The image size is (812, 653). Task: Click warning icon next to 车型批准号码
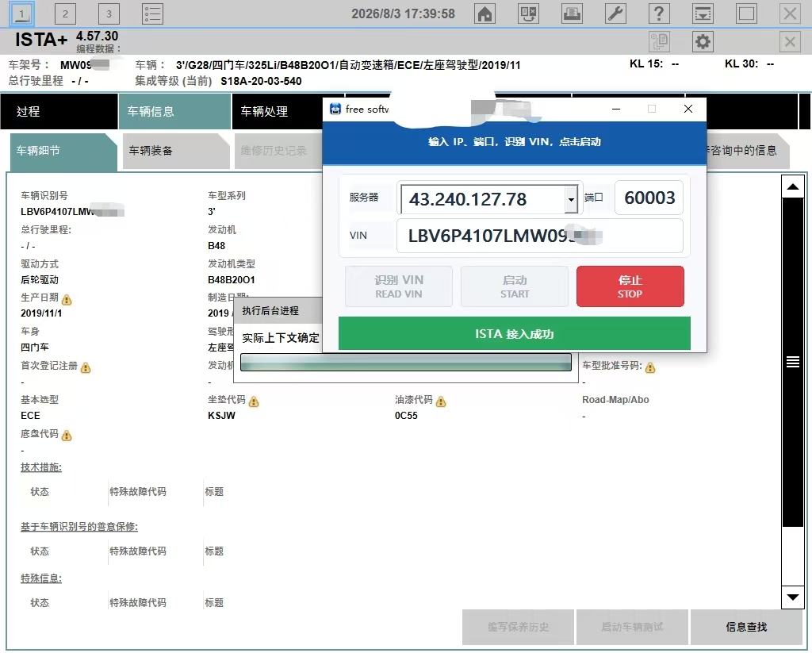click(x=650, y=367)
